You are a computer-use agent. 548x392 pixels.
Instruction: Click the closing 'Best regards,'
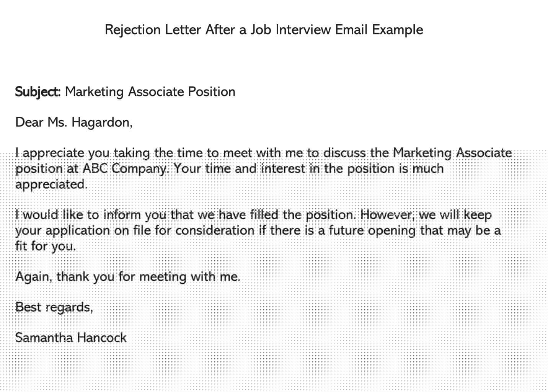tap(54, 307)
